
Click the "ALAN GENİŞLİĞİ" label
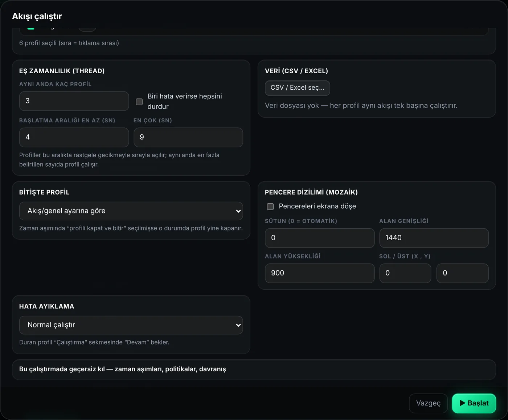click(x=404, y=221)
